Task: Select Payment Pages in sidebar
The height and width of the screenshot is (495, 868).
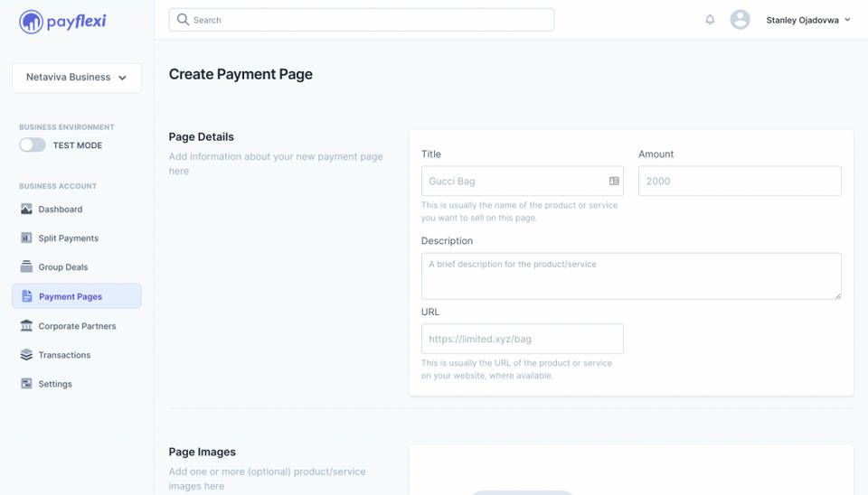Action: 76,296
